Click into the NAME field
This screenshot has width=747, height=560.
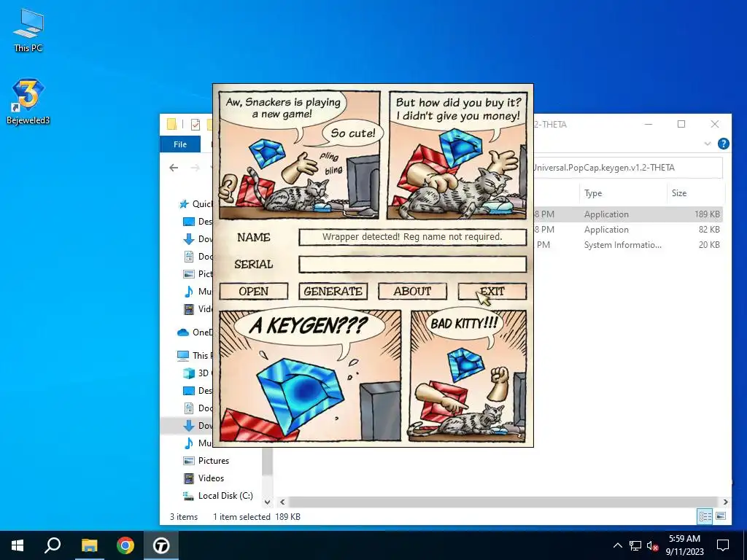point(413,237)
